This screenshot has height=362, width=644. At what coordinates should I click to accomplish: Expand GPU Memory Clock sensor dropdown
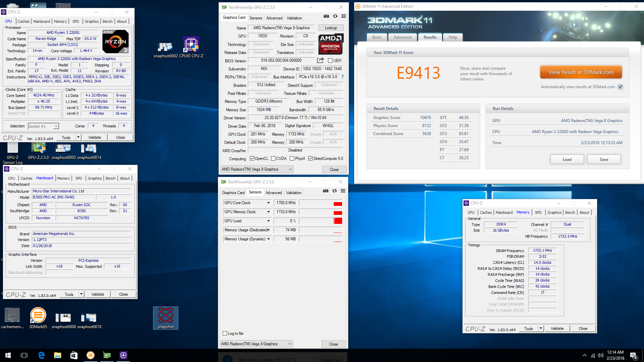[x=268, y=212]
